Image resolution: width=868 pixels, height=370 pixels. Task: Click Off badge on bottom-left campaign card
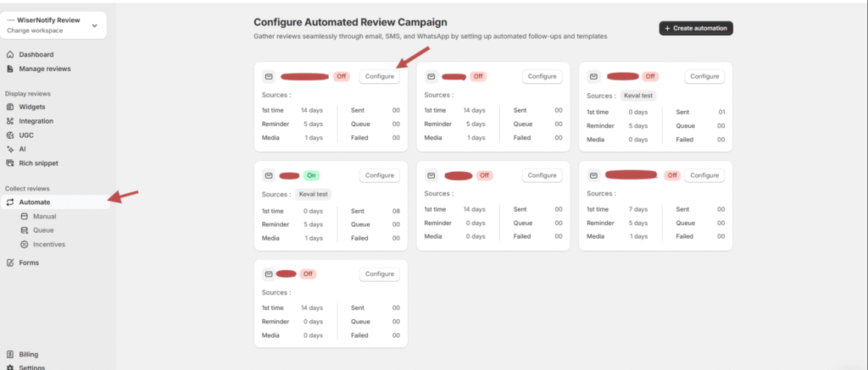click(x=307, y=274)
